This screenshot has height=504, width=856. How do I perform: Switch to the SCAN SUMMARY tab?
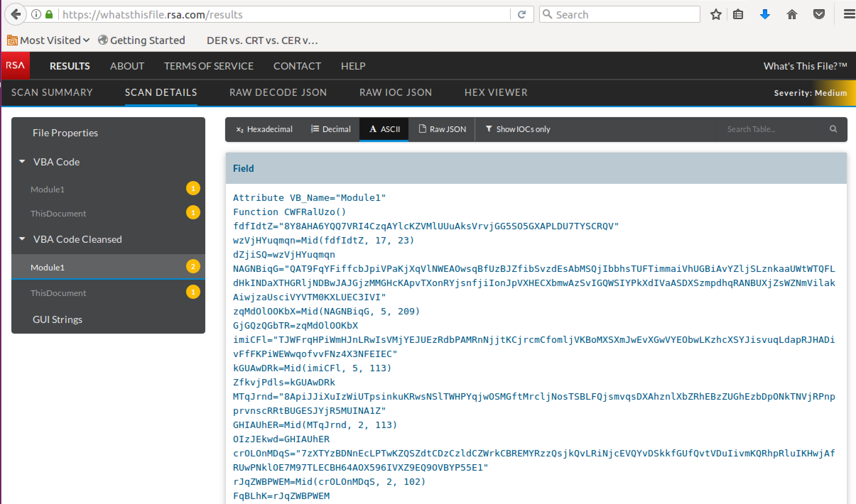click(x=52, y=93)
